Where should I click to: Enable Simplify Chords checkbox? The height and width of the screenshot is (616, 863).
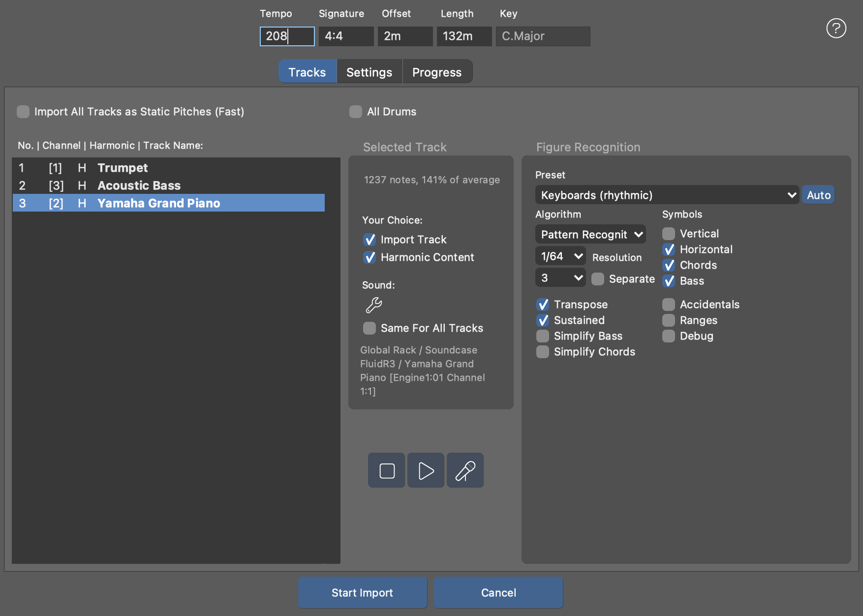coord(543,352)
